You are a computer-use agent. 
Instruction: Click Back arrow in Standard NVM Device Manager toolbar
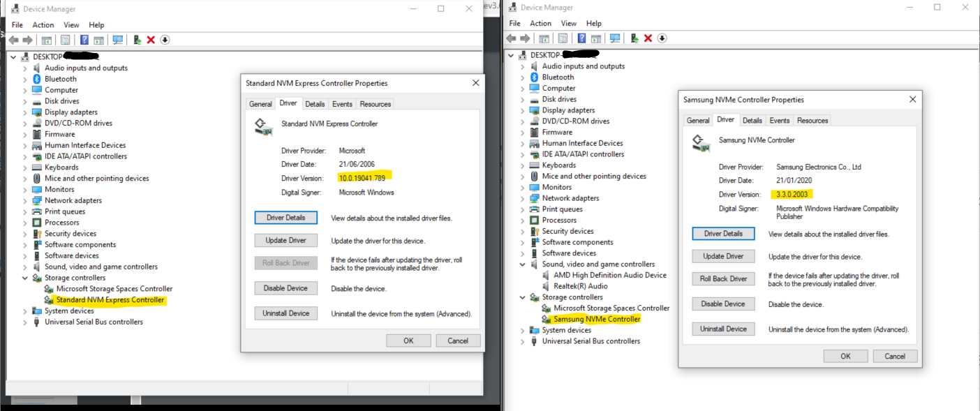click(x=13, y=40)
